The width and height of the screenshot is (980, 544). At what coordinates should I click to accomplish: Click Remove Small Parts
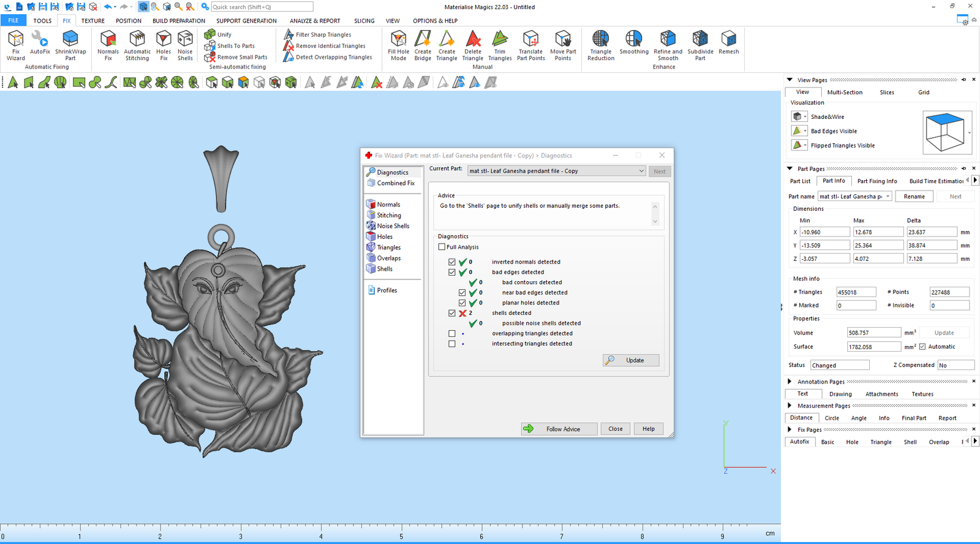(236, 57)
